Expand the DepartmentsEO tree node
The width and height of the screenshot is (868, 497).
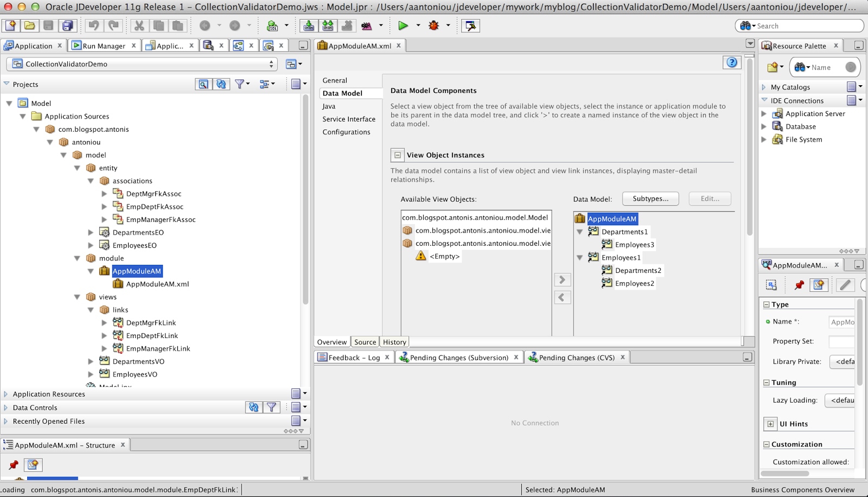(91, 232)
